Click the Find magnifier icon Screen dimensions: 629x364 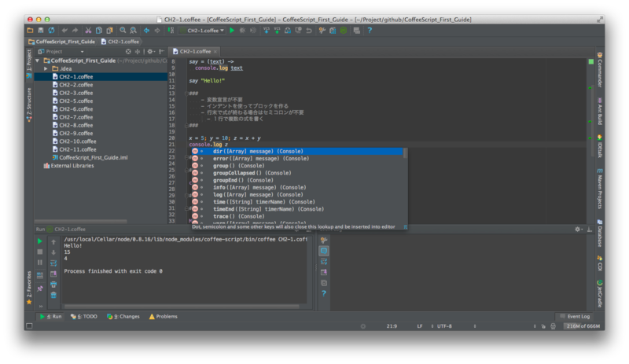tap(123, 31)
